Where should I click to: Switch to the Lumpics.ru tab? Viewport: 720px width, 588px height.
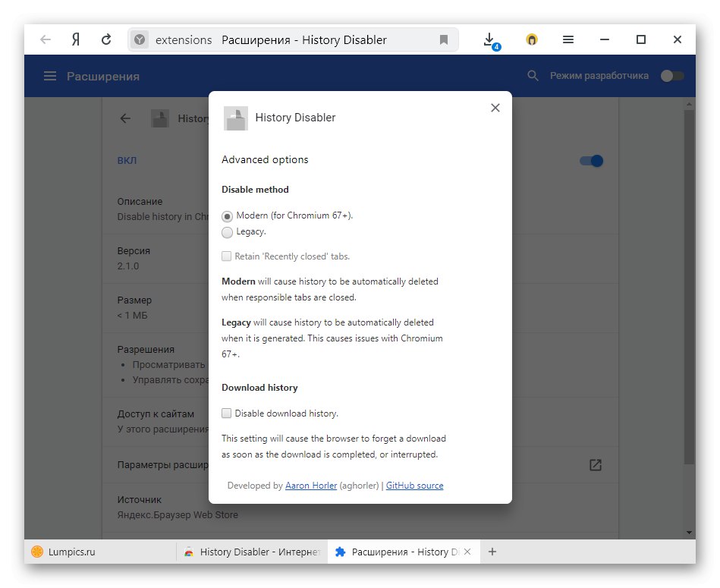(x=101, y=552)
